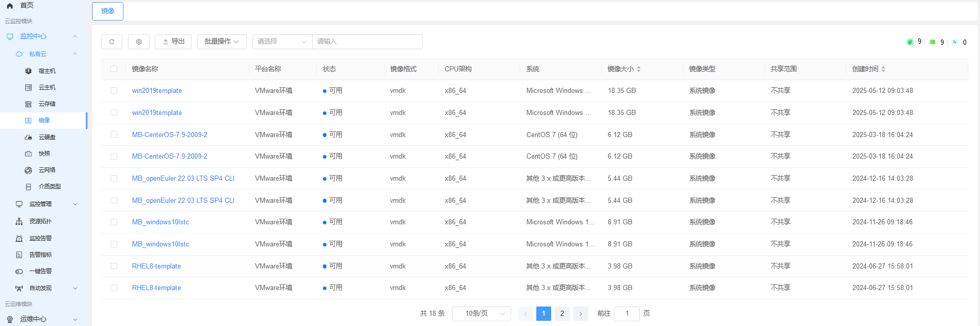Open 首页 in the sidebar
The image size is (980, 326).
(x=27, y=6)
